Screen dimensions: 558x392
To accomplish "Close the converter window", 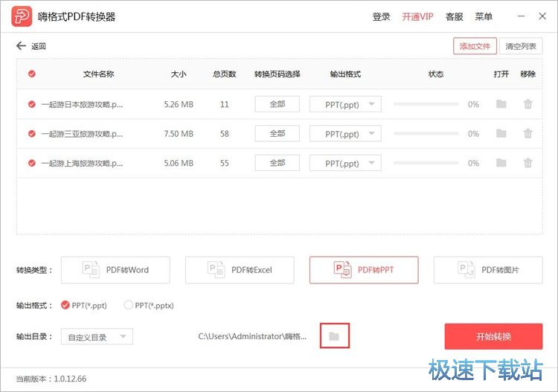I will 542,16.
